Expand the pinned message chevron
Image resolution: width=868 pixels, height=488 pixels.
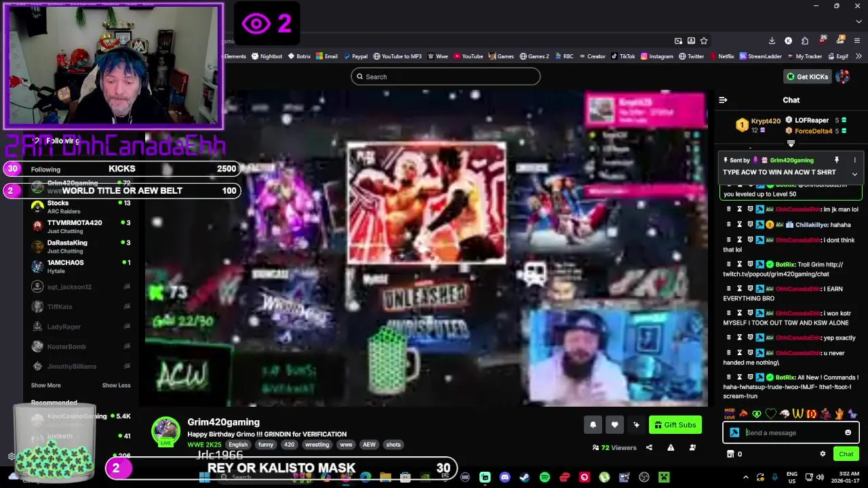click(854, 174)
